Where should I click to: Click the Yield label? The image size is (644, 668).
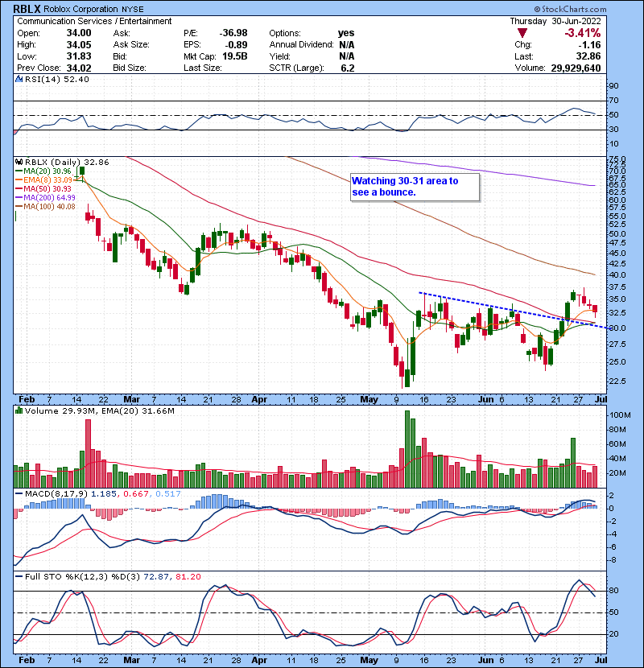click(279, 56)
